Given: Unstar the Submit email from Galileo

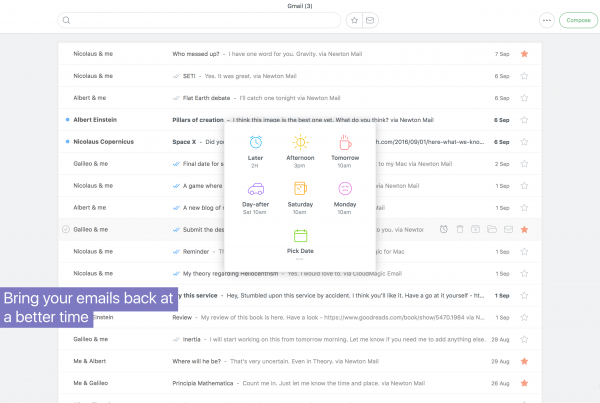Looking at the screenshot, I should coord(524,229).
